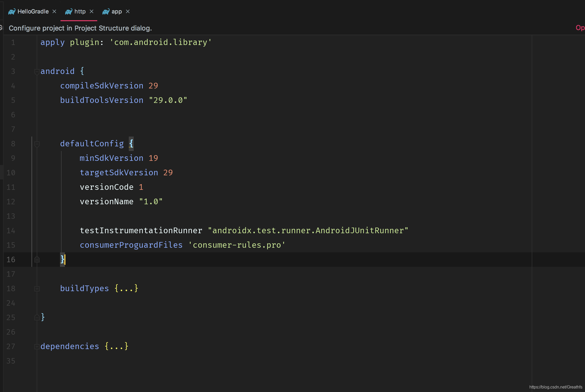Expand the dependencies {...} placeholder

point(116,346)
